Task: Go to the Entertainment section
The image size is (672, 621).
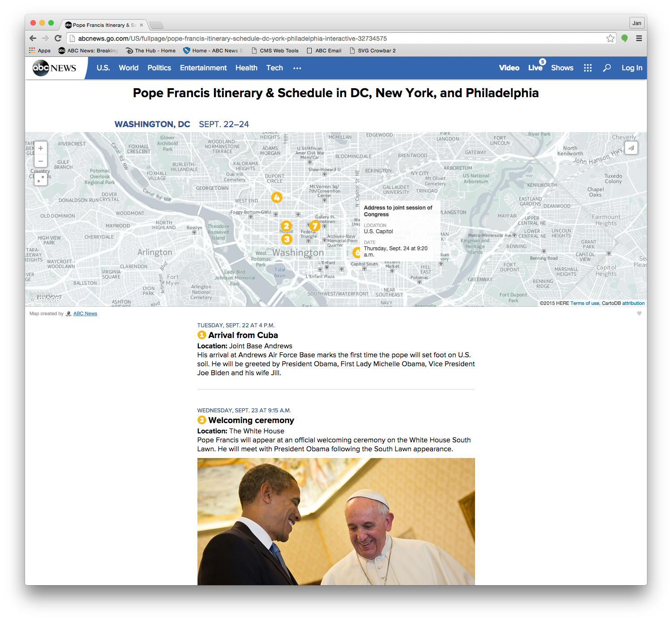Action: tap(203, 68)
